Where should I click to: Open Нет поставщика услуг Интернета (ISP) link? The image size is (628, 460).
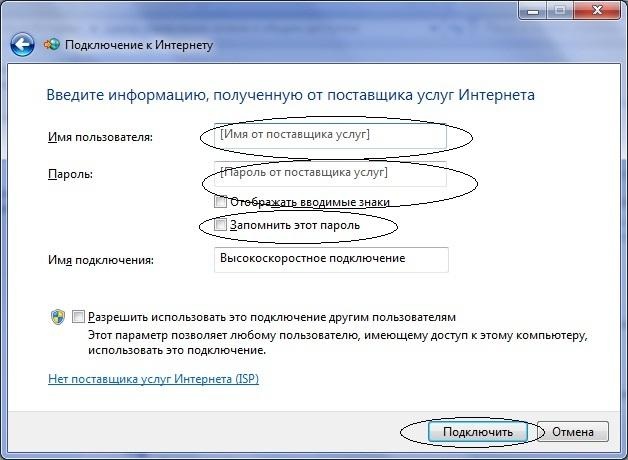pos(153,379)
